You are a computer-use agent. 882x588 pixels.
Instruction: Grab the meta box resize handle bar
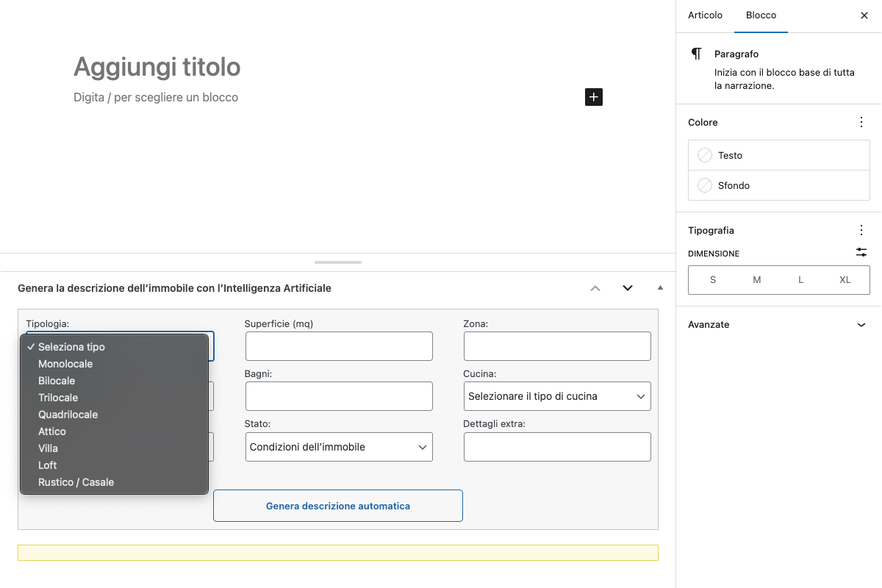338,262
